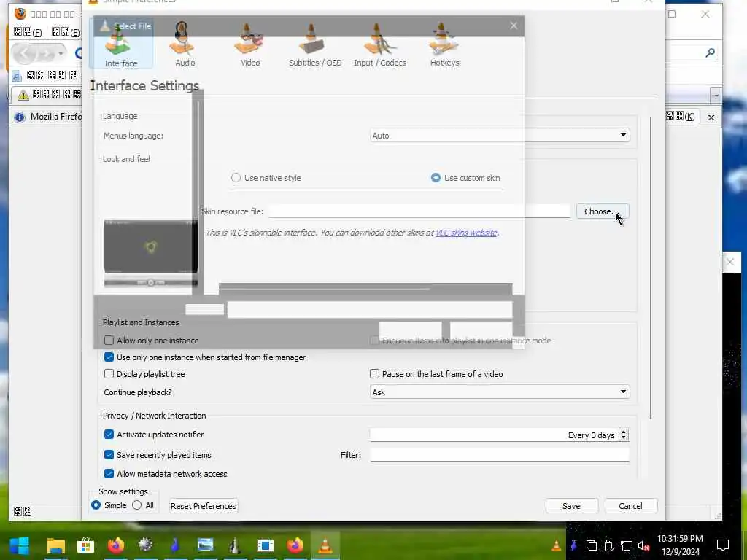Select the Simple show settings radio button

coord(96,505)
